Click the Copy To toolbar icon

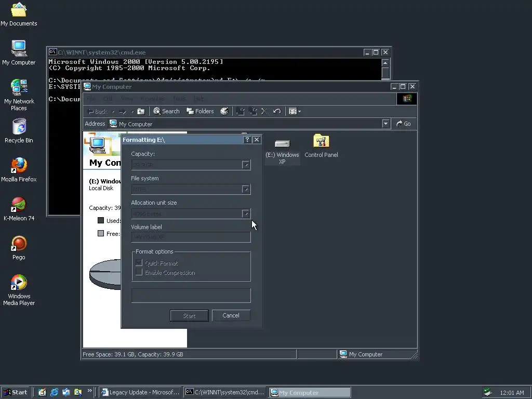pyautogui.click(x=253, y=111)
